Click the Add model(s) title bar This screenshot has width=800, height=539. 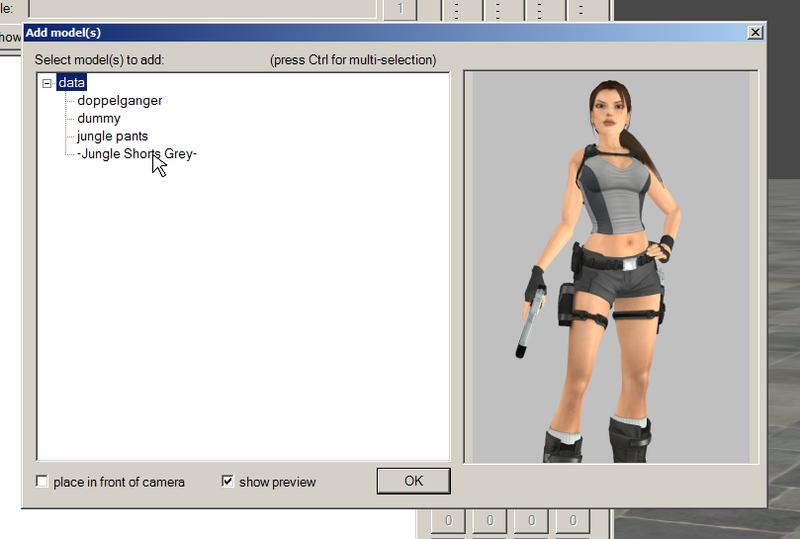[x=383, y=33]
